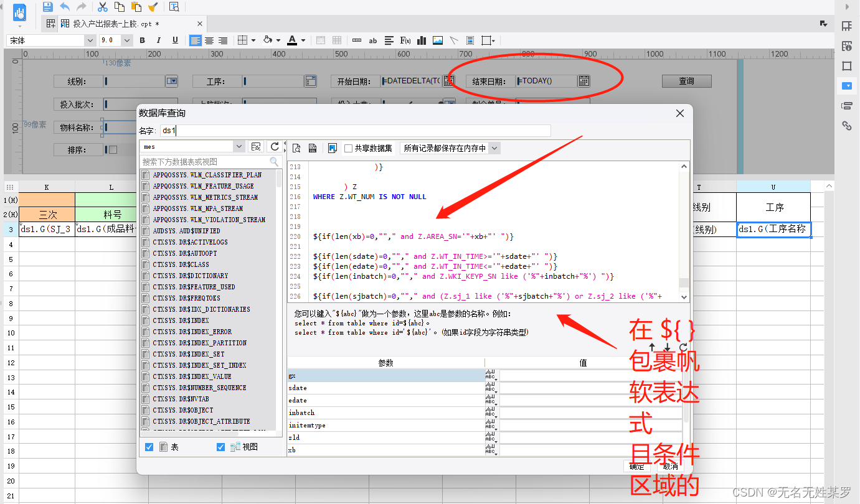Click the 搜索下方数据表或视图 search box
The image size is (860, 504).
pyautogui.click(x=210, y=162)
